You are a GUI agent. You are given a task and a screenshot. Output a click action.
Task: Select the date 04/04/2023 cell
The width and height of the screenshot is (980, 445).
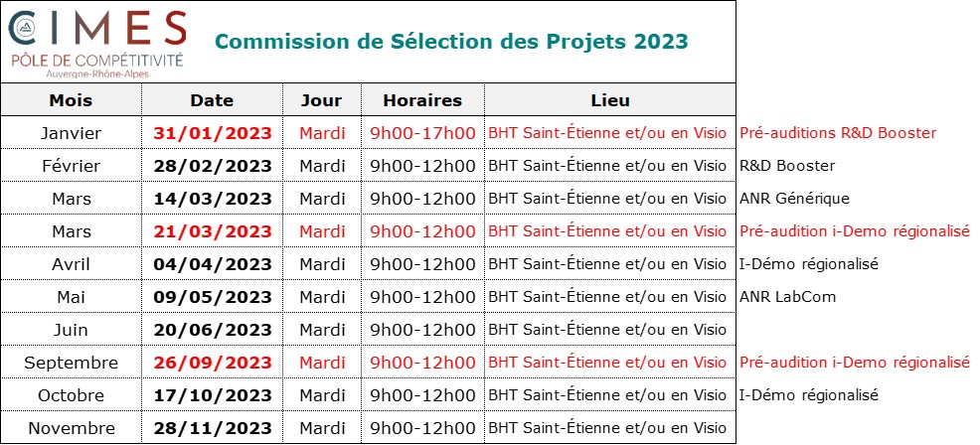point(212,264)
